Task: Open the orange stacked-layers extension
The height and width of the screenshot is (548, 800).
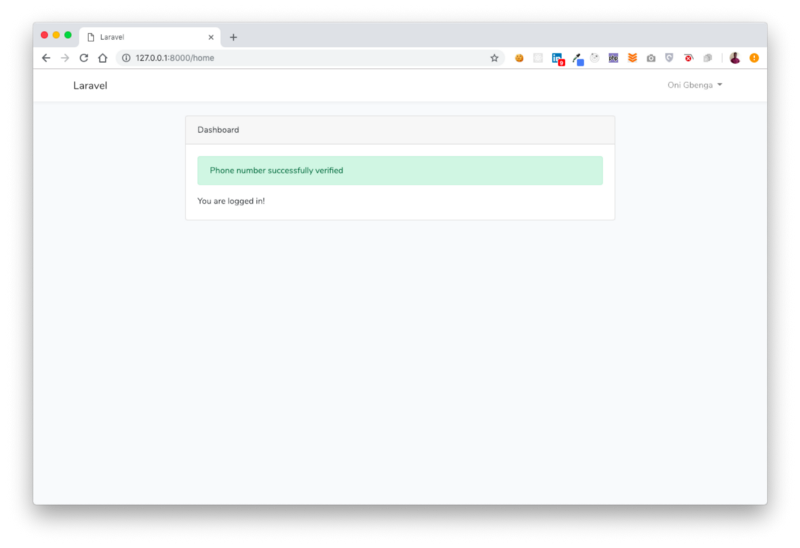Action: click(x=632, y=58)
